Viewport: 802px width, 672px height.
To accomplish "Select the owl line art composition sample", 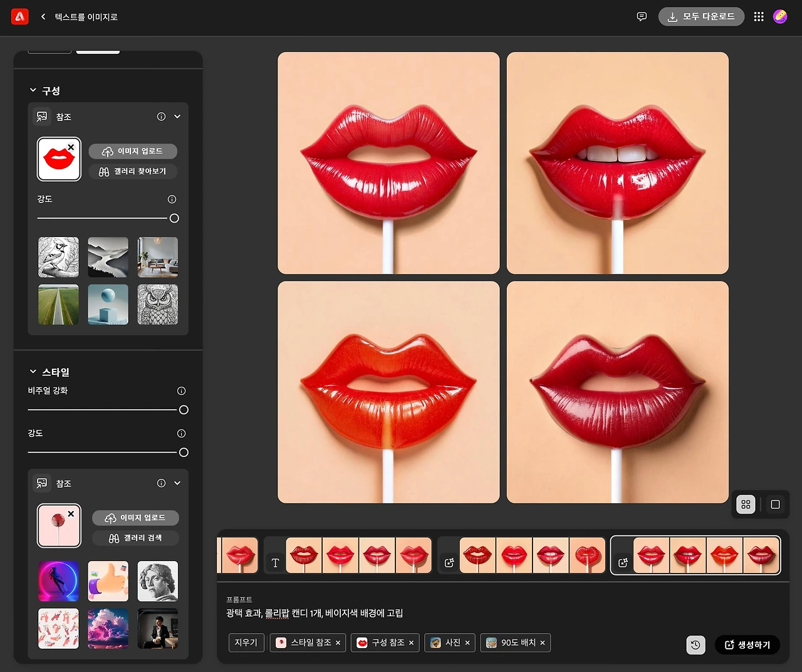I will tap(158, 305).
